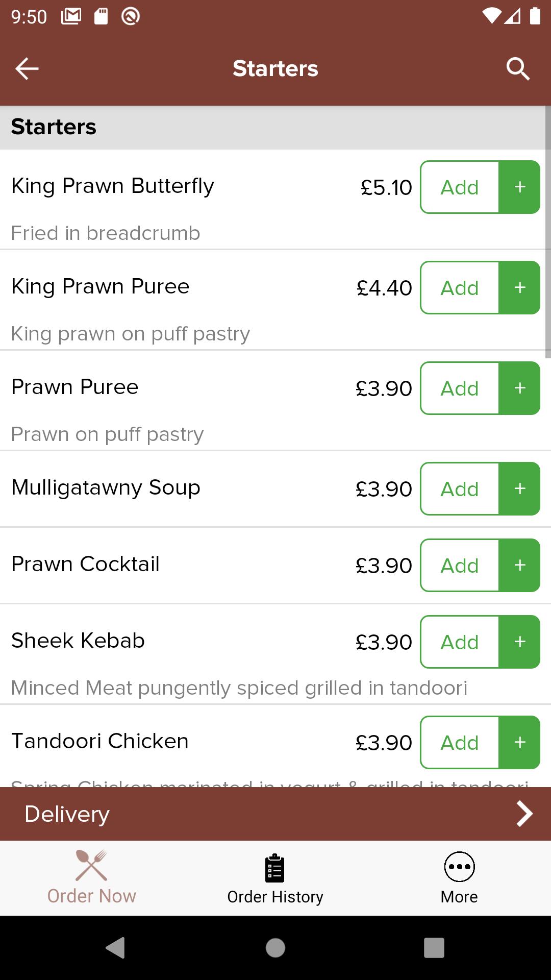551x980 pixels.
Task: Open search with the magnifier icon
Action: [x=518, y=68]
